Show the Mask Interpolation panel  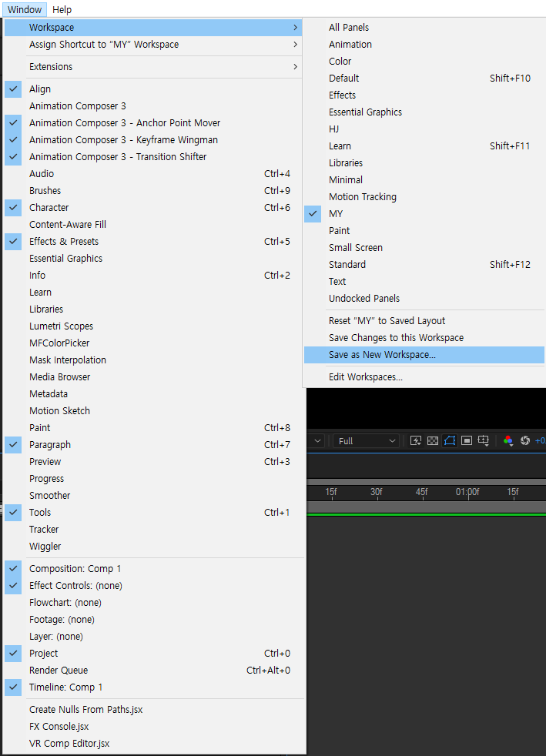(153, 360)
